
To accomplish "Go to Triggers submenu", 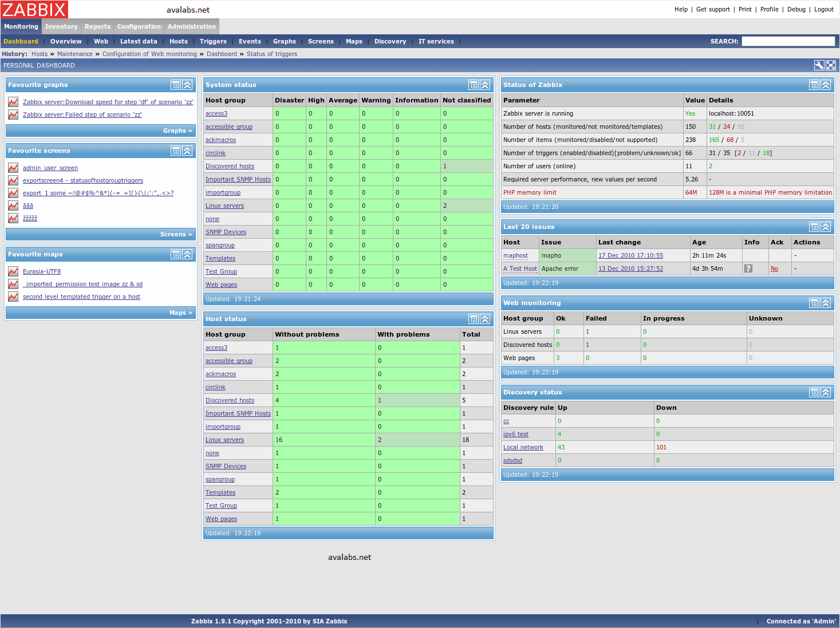I will point(213,41).
